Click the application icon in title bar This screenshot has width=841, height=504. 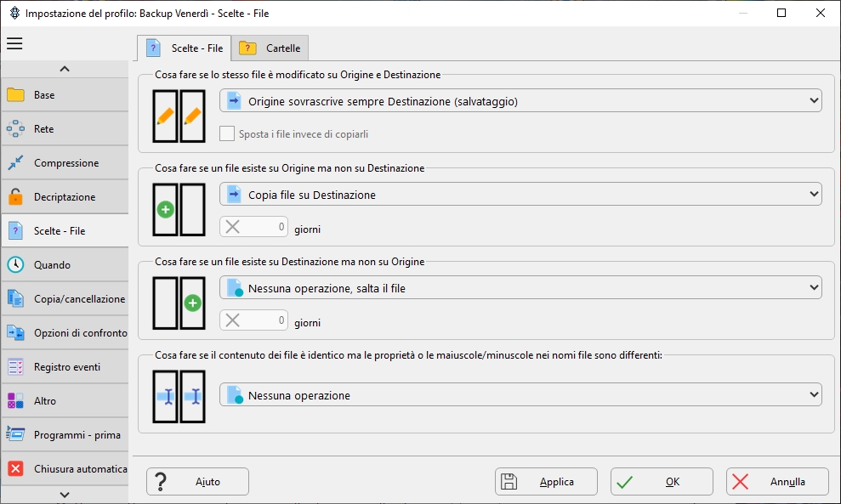(14, 13)
